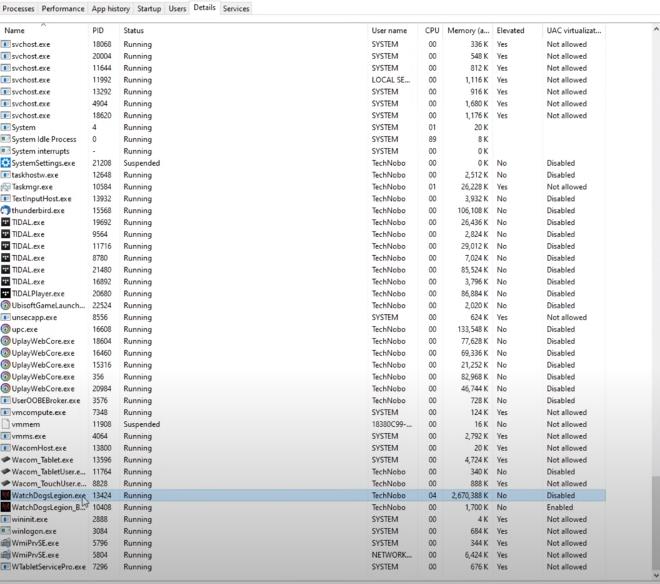Click the SystemSettings.exe gear icon

tap(5, 163)
